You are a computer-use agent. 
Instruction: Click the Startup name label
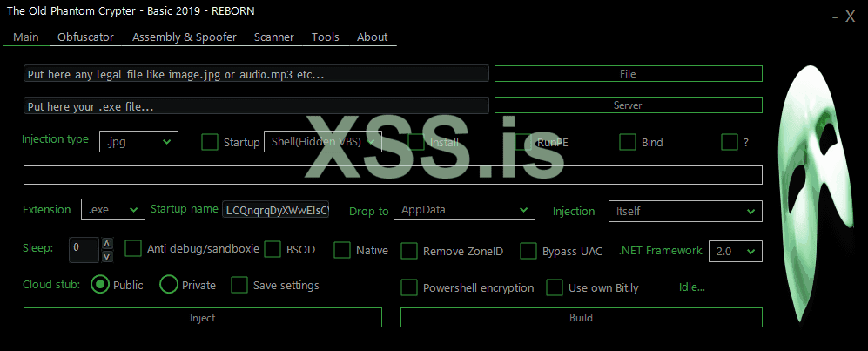(x=185, y=209)
